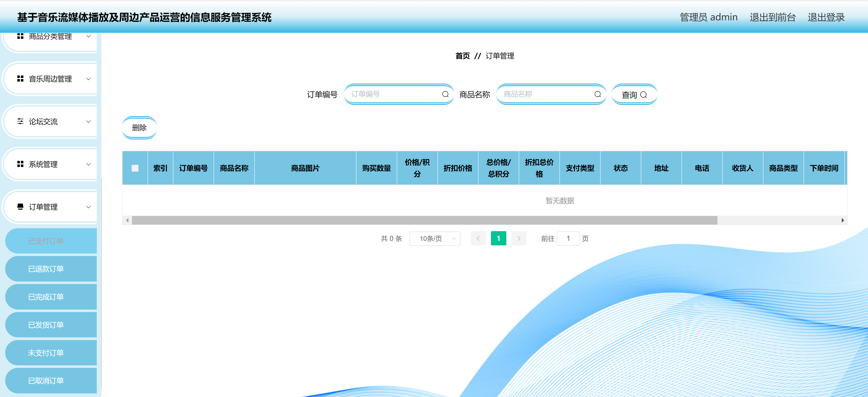Click the magnifier in 商品名称 field
Screen dimensions: 868x397
[597, 94]
